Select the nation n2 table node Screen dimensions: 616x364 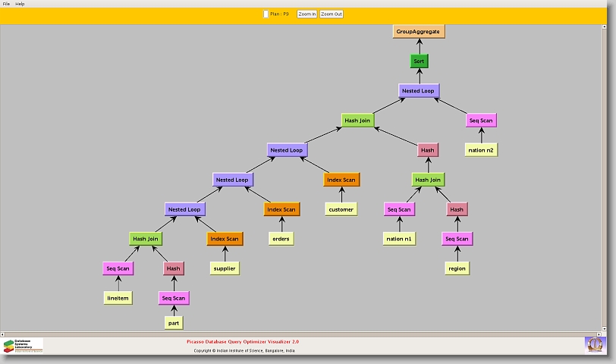coord(481,150)
